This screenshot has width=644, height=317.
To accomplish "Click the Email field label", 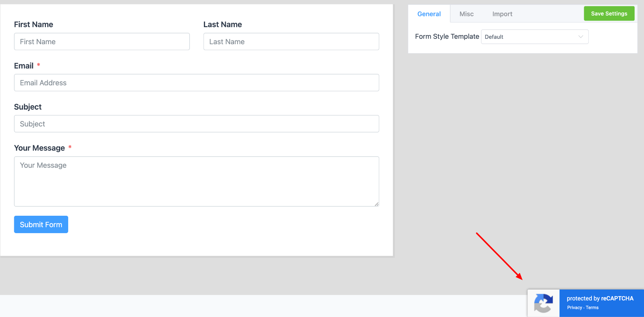I will pos(24,66).
